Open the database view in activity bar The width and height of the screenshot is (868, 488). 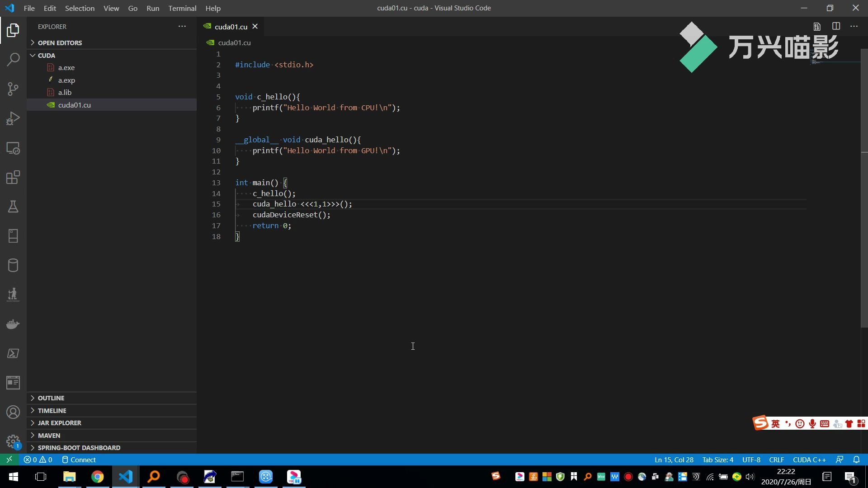13,265
